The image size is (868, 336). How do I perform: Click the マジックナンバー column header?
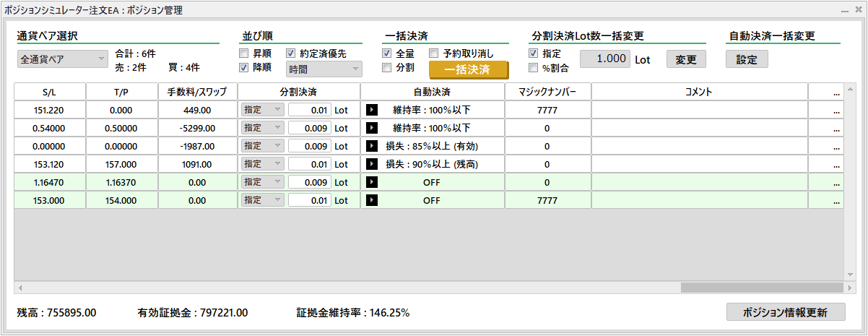point(547,92)
